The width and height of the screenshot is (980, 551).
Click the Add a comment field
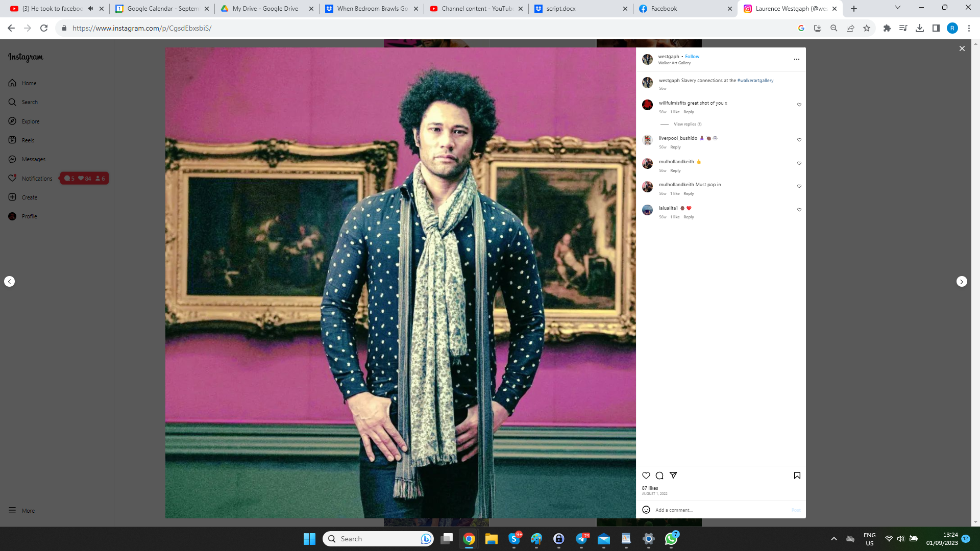pyautogui.click(x=721, y=510)
